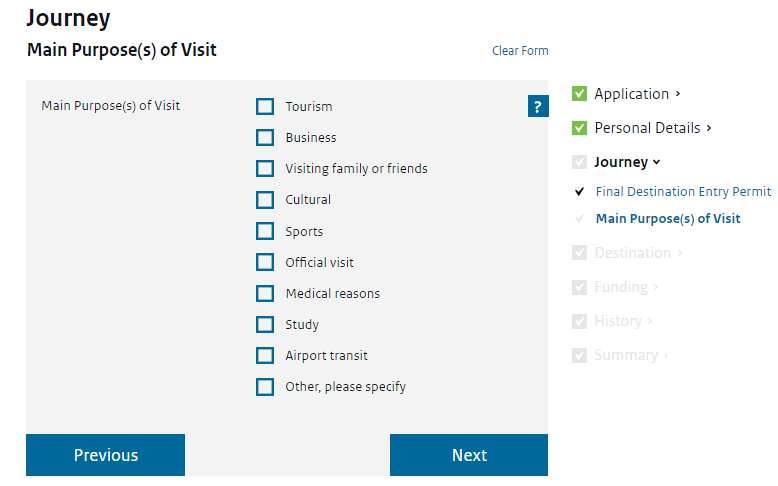Click the greyed checkmark icon beside Summary
This screenshot has height=486, width=778.
coord(579,355)
